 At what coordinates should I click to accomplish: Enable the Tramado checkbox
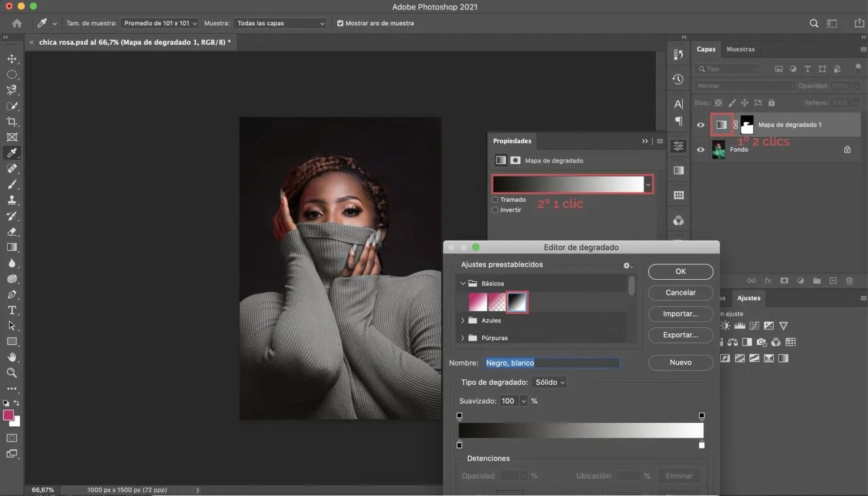point(495,200)
